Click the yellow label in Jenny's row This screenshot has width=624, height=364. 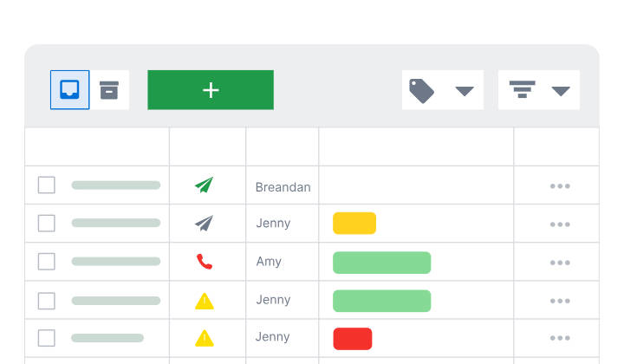point(354,224)
